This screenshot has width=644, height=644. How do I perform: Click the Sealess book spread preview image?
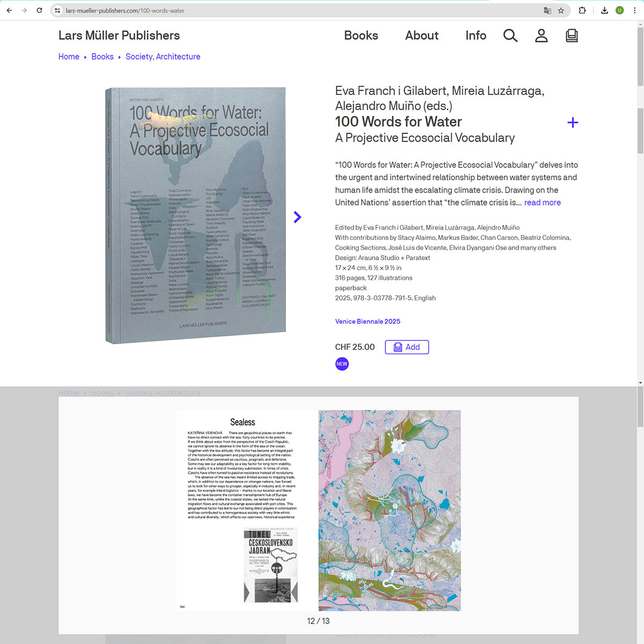point(318,510)
